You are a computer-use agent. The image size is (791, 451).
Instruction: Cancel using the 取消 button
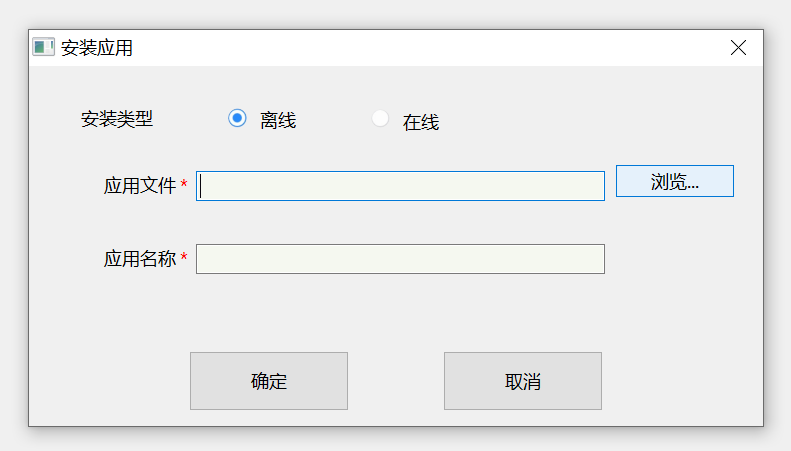(523, 381)
